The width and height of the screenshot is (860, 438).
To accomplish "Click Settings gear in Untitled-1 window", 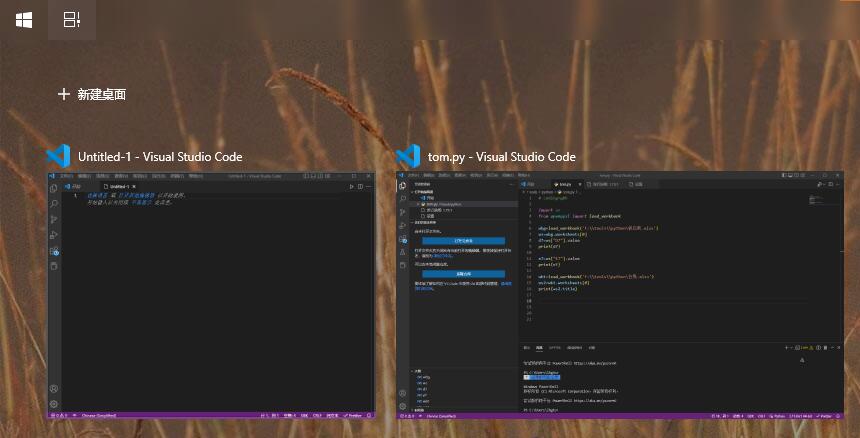I will pos(54,404).
